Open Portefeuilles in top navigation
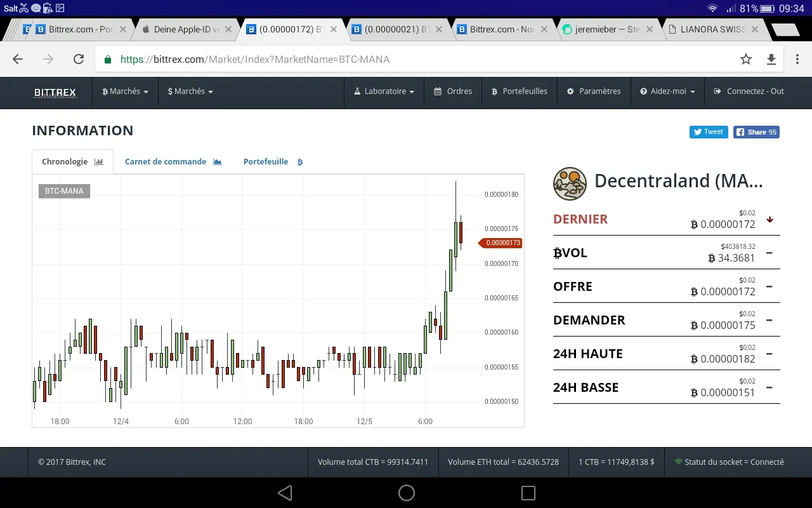This screenshot has height=508, width=812. click(520, 91)
